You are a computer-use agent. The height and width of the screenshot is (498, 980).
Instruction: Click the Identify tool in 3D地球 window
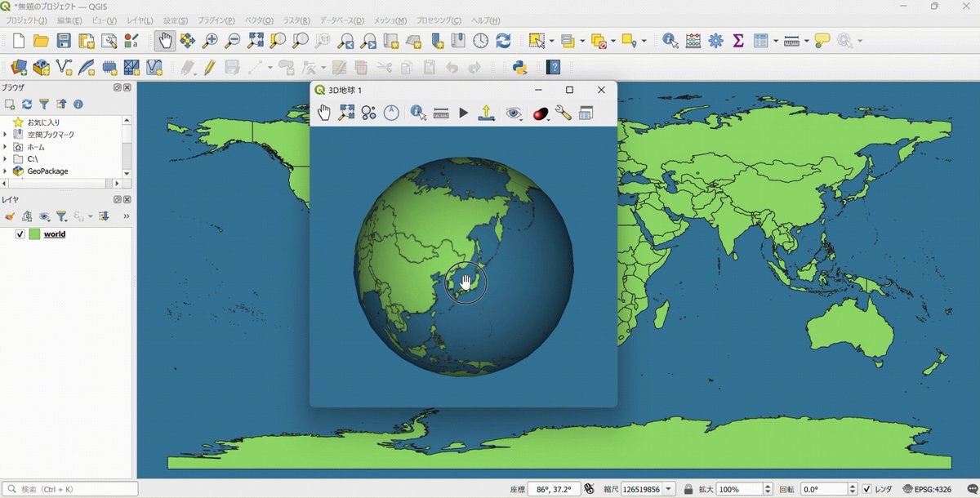tap(418, 113)
